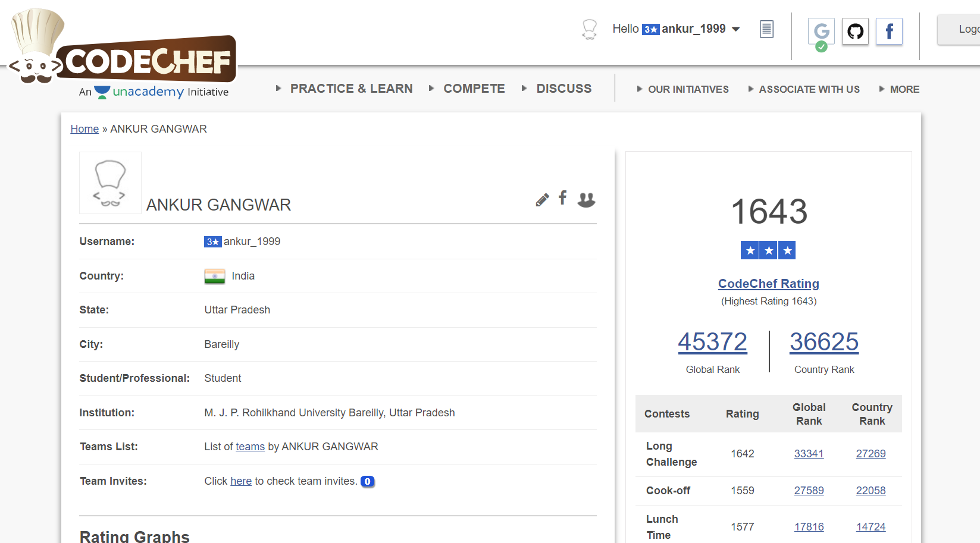Image resolution: width=980 pixels, height=543 pixels.
Task: Click the chef avatar icon beside Hello
Action: point(589,29)
